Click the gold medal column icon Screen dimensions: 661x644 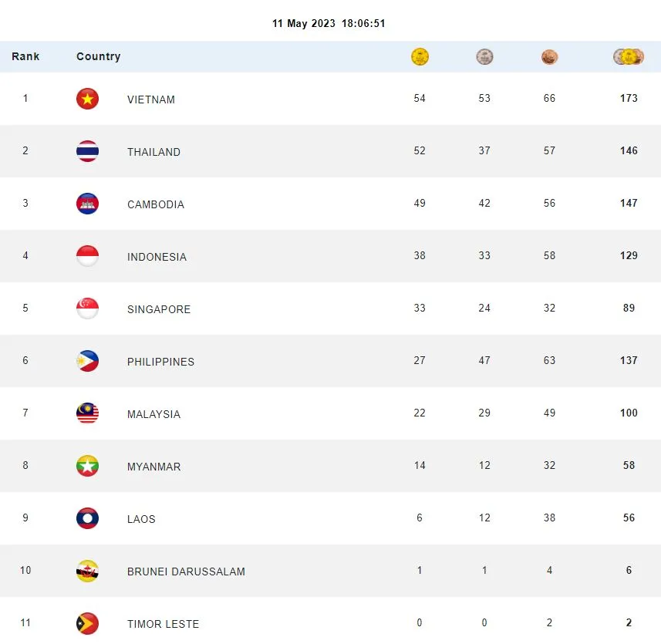click(x=420, y=57)
